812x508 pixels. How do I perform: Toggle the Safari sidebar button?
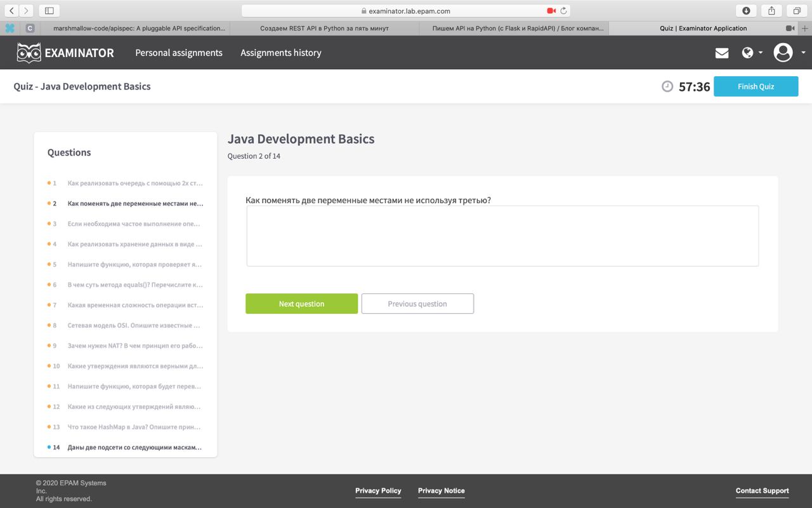(x=49, y=11)
